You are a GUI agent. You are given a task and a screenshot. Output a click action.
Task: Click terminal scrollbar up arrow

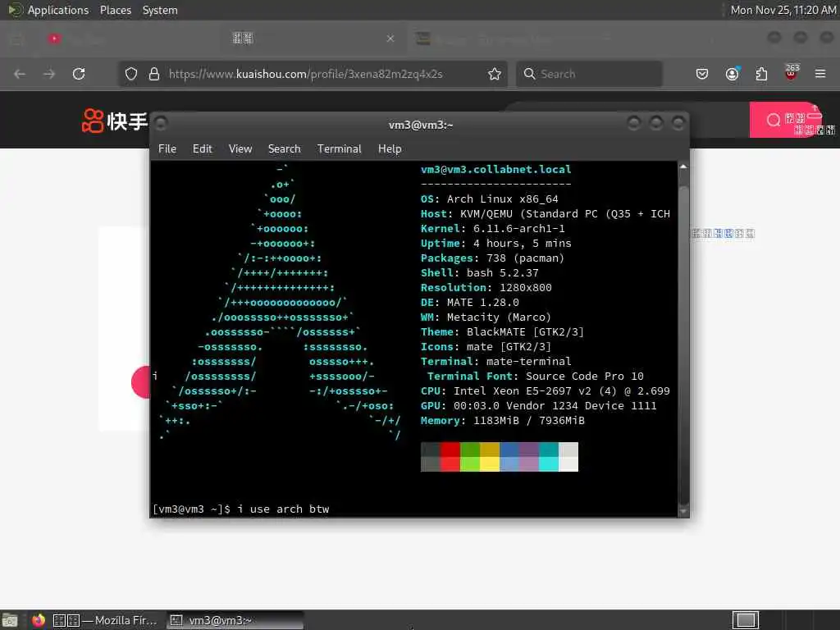pos(683,167)
